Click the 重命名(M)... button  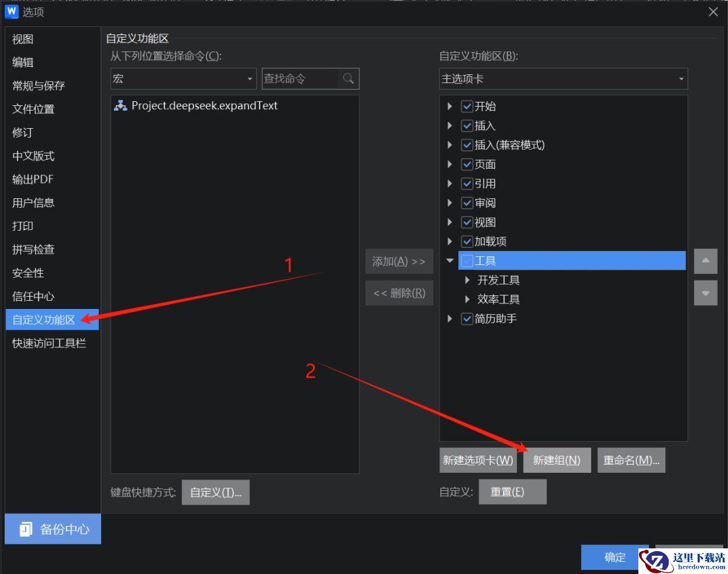(631, 460)
